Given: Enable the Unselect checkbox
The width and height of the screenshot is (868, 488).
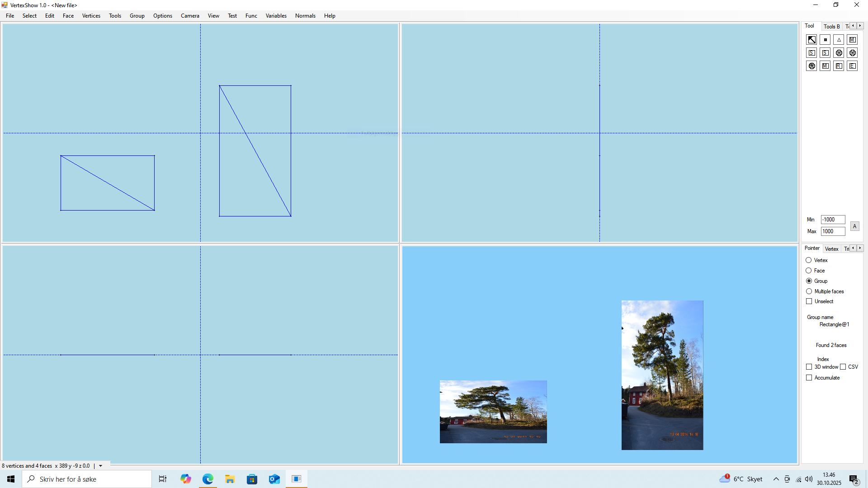Looking at the screenshot, I should tap(809, 301).
